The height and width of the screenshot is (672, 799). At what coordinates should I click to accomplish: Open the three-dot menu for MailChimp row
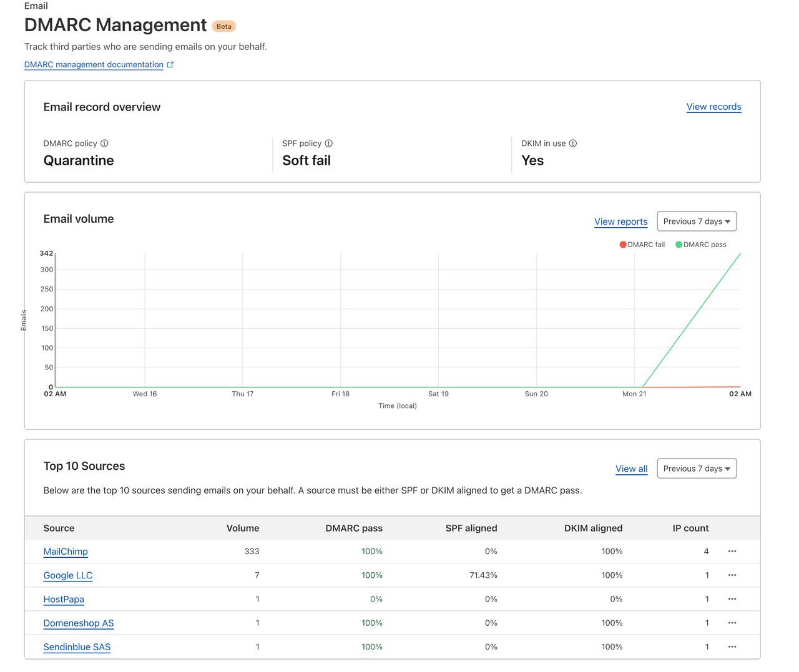(x=732, y=552)
